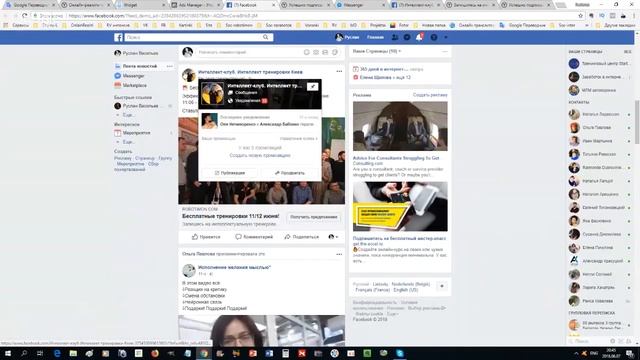The image size is (640, 360).
Task: Click plus button in language selector box
Action: (442, 286)
